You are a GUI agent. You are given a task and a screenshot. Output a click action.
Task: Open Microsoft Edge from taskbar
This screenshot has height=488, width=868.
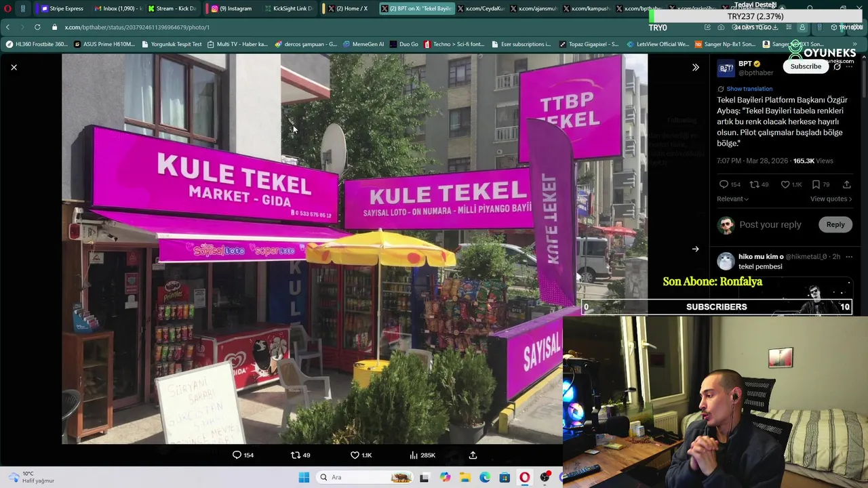pyautogui.click(x=485, y=477)
